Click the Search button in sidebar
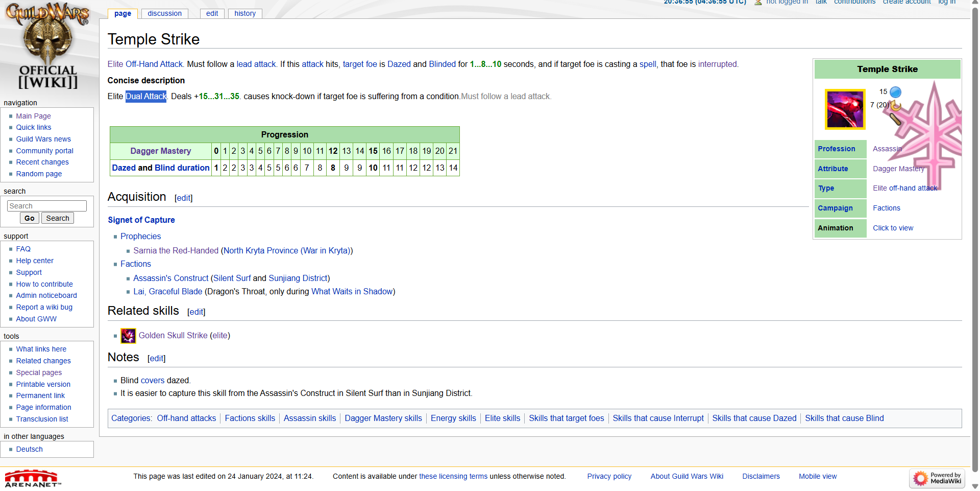980x491 pixels. point(58,218)
